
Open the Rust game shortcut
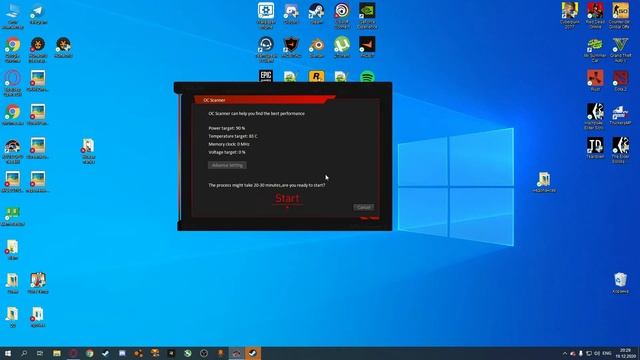[x=595, y=80]
